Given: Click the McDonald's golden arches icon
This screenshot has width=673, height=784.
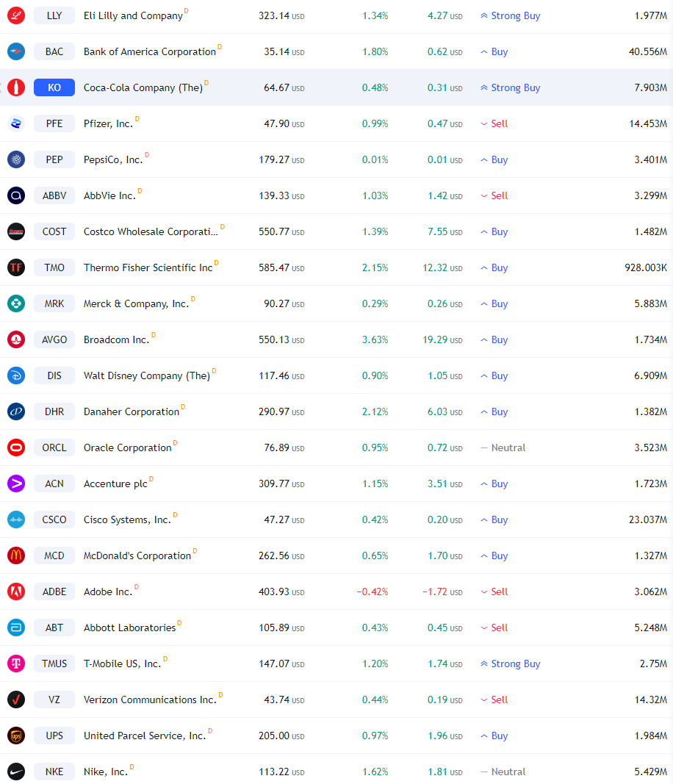Looking at the screenshot, I should [16, 555].
